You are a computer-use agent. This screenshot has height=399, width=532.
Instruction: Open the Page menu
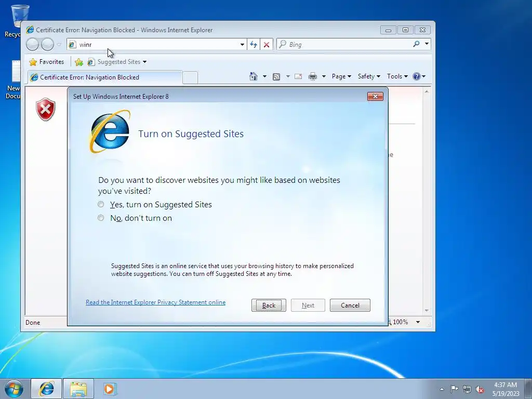tap(341, 76)
